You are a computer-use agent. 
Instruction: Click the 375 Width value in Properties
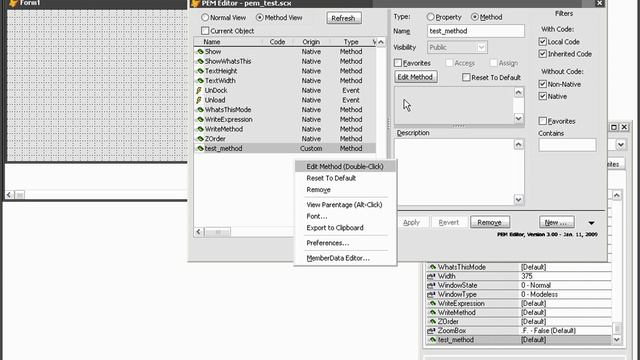(527, 276)
